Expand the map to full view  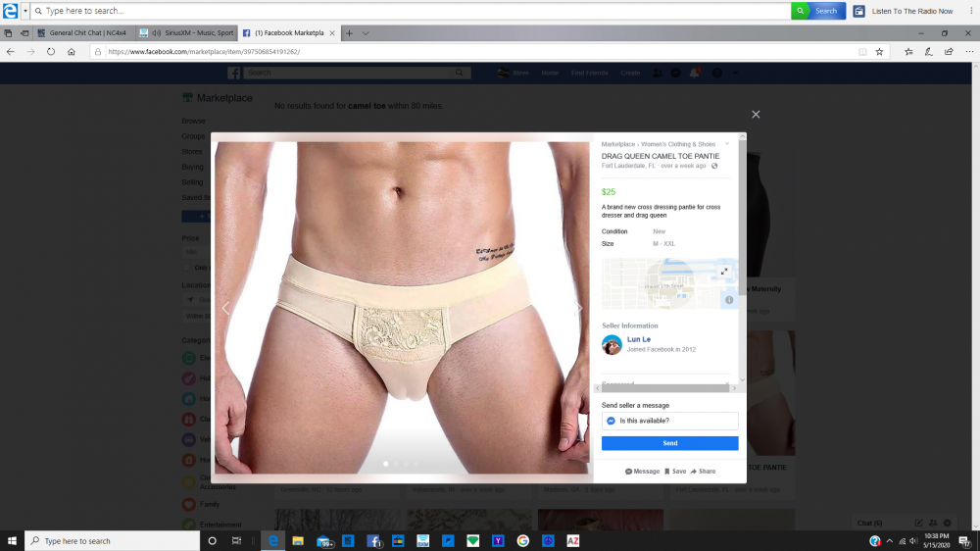click(724, 272)
